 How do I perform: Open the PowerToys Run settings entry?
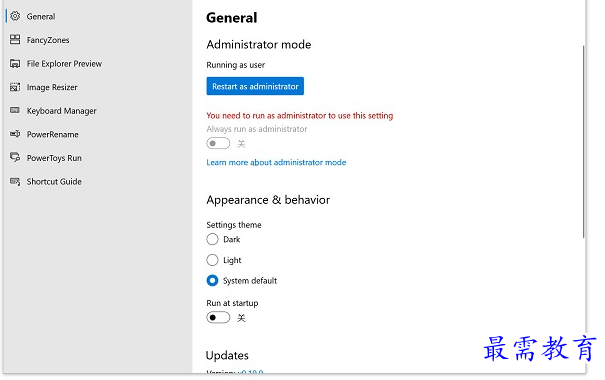coord(54,158)
